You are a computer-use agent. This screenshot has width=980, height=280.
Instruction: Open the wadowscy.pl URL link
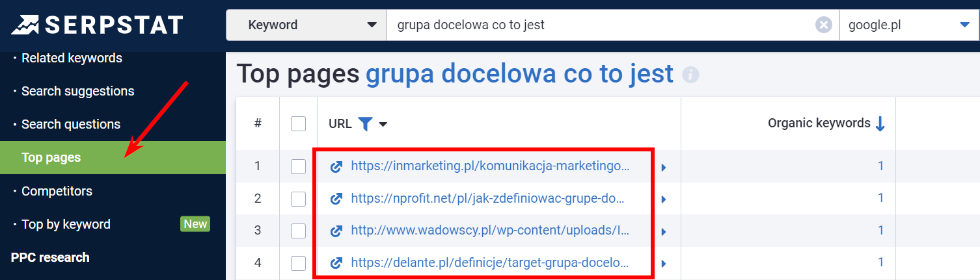[x=490, y=231]
